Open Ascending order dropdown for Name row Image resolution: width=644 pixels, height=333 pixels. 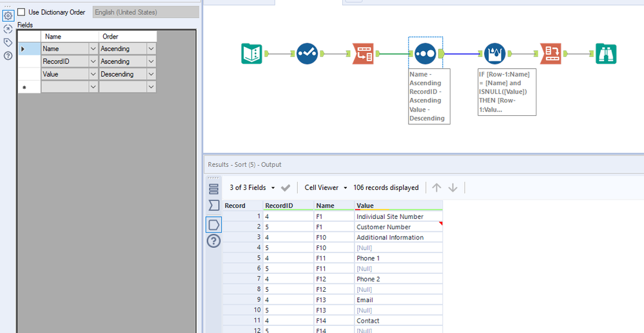[x=151, y=48]
